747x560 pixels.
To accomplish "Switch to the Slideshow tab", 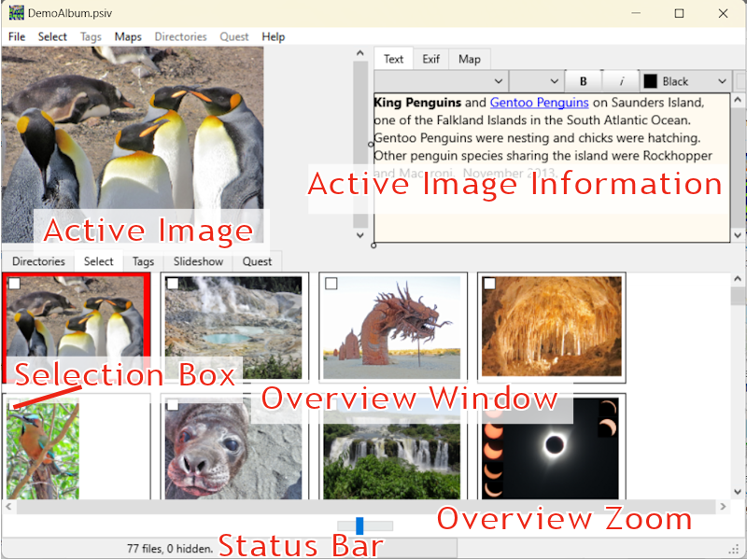I will [x=198, y=262].
